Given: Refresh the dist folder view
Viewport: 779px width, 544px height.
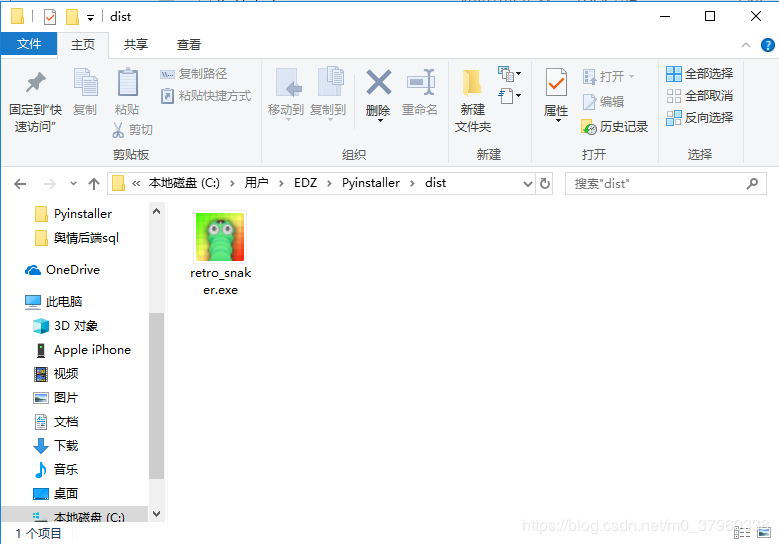Looking at the screenshot, I should tap(545, 184).
